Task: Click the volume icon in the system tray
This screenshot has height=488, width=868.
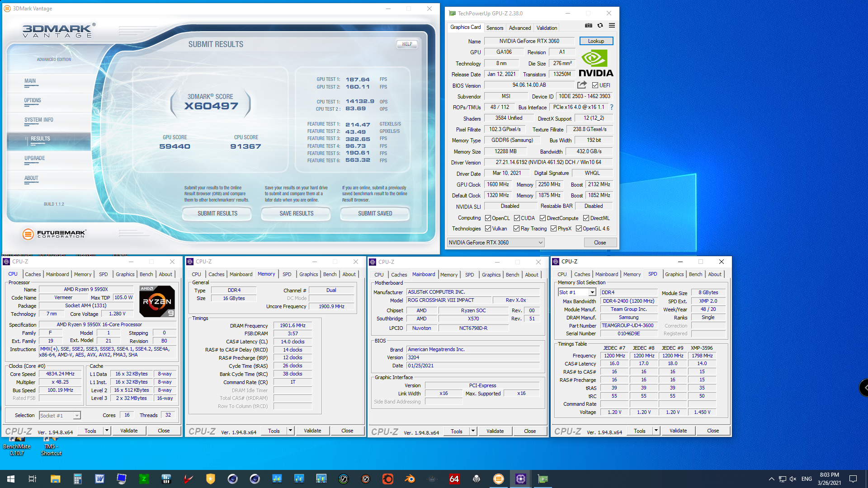Action: 793,479
